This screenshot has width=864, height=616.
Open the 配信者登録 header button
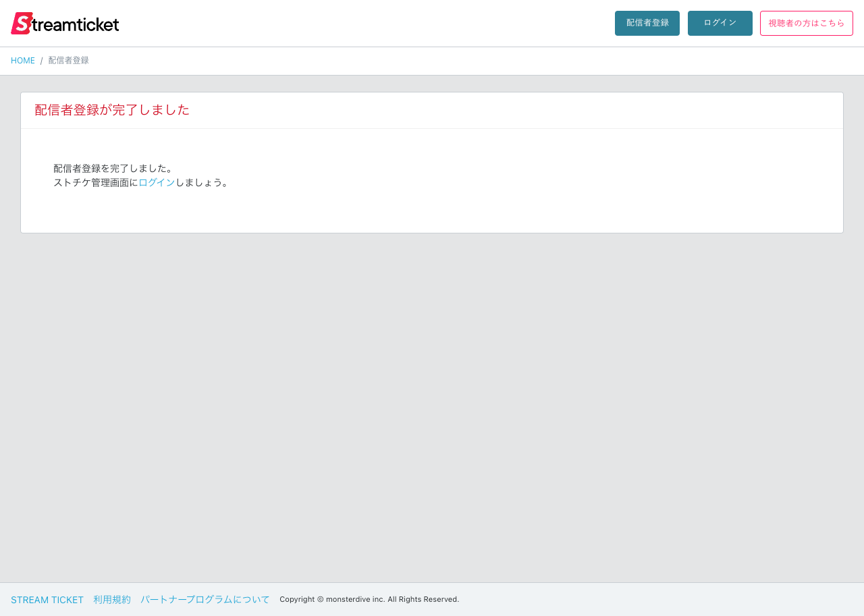tap(647, 23)
